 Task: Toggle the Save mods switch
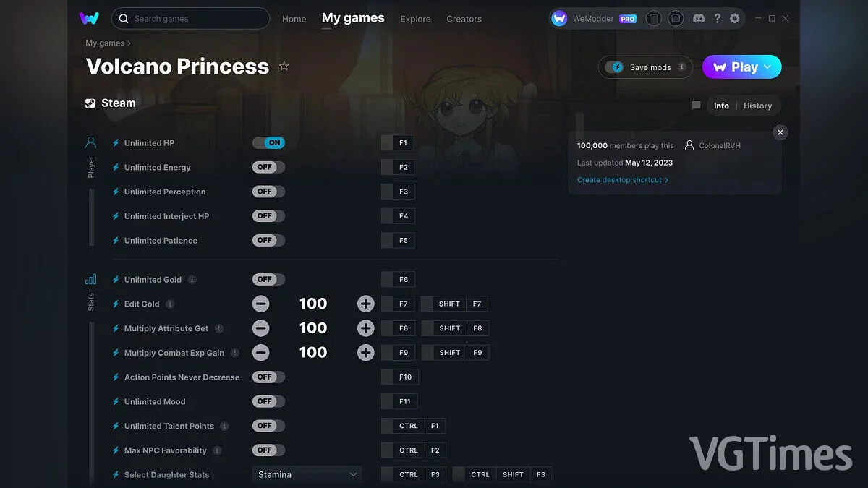[x=614, y=67]
